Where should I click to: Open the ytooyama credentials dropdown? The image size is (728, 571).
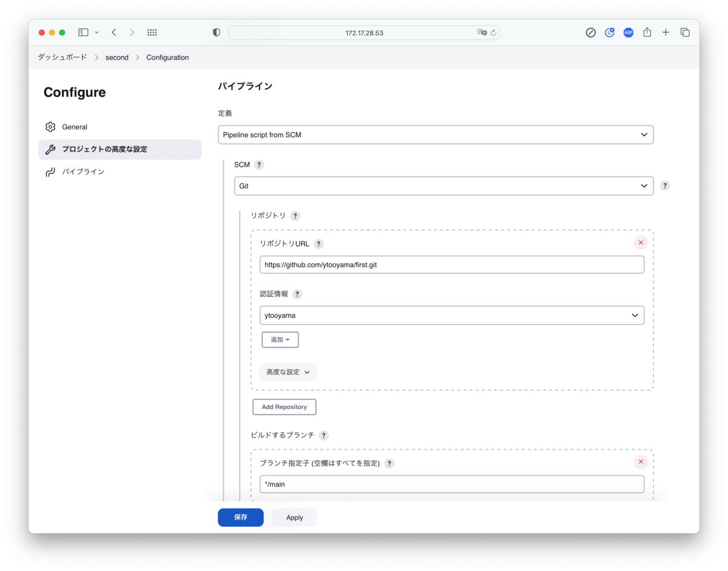pos(452,316)
